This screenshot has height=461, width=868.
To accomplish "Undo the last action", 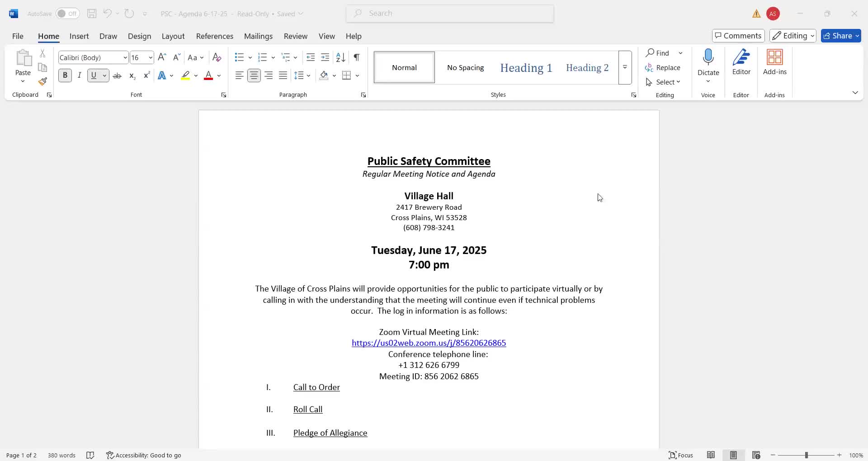I will click(107, 14).
